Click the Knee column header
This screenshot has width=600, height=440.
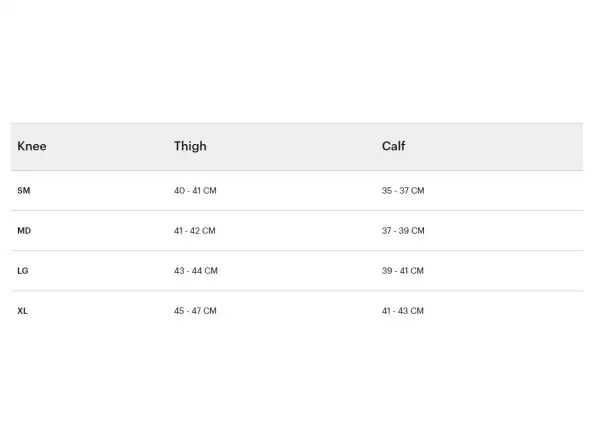pyautogui.click(x=32, y=146)
